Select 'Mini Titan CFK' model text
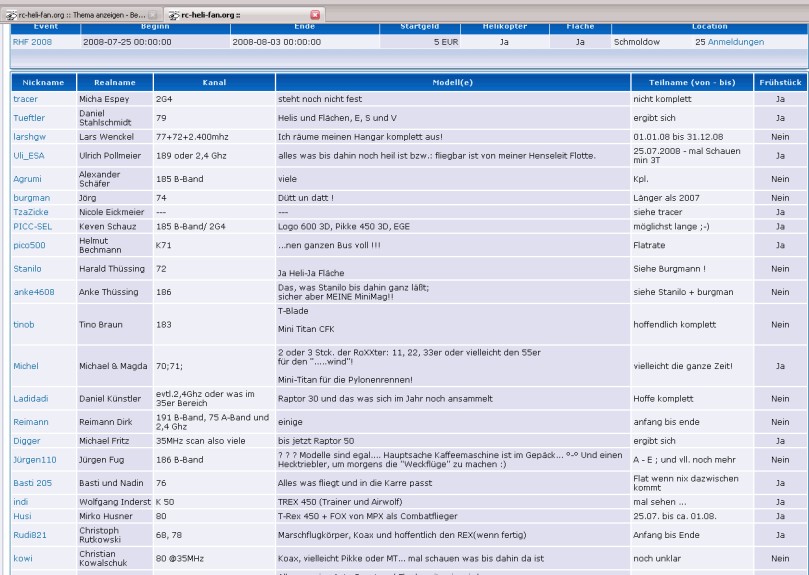Screen dimensions: 809x575 [306, 329]
